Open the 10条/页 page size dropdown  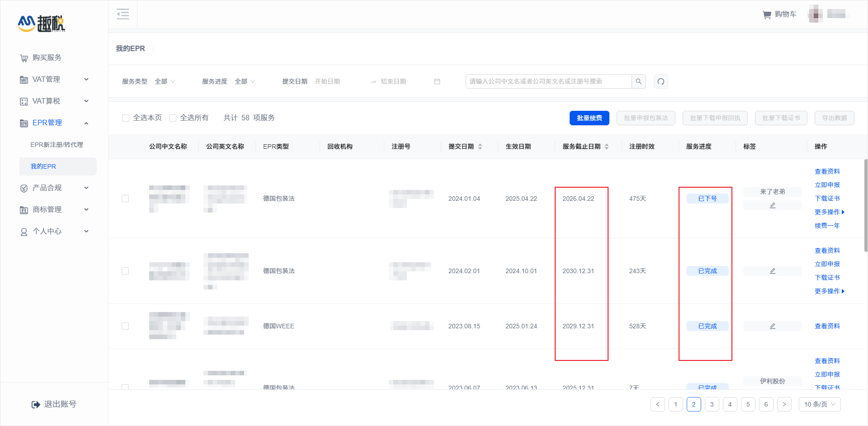(819, 404)
